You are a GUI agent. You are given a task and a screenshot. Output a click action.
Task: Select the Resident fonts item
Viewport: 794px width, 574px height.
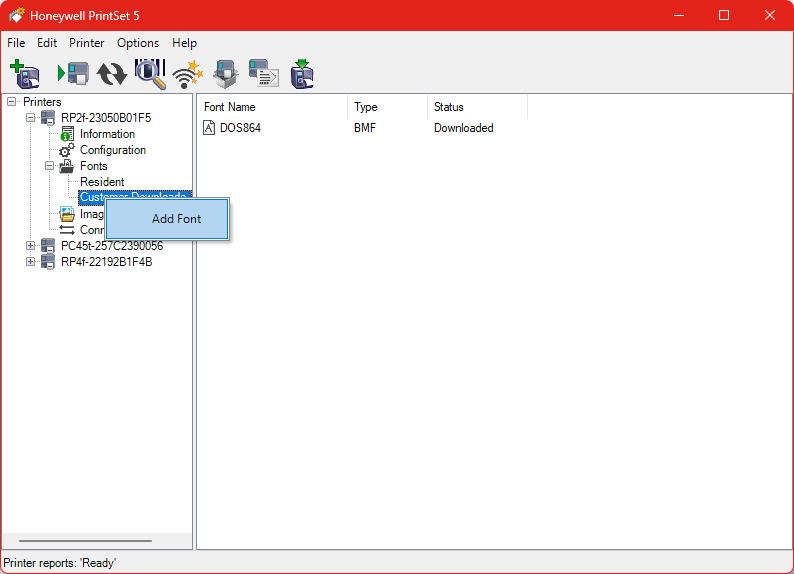click(102, 182)
